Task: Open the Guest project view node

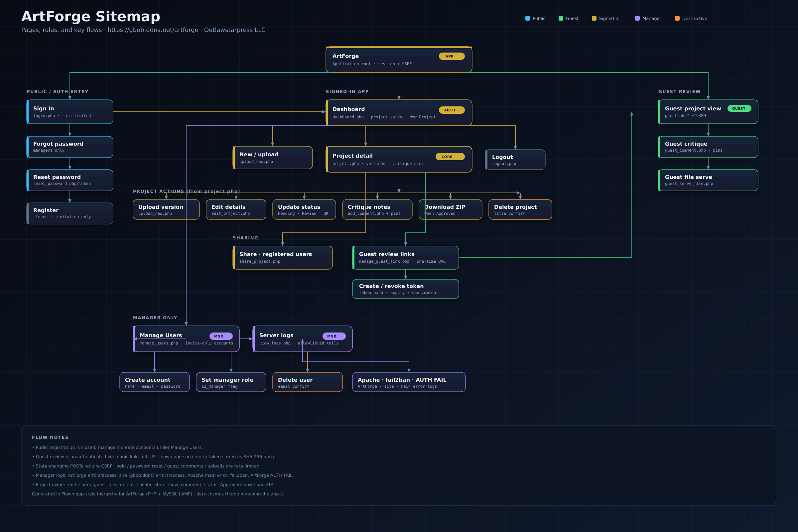Action: (708, 112)
